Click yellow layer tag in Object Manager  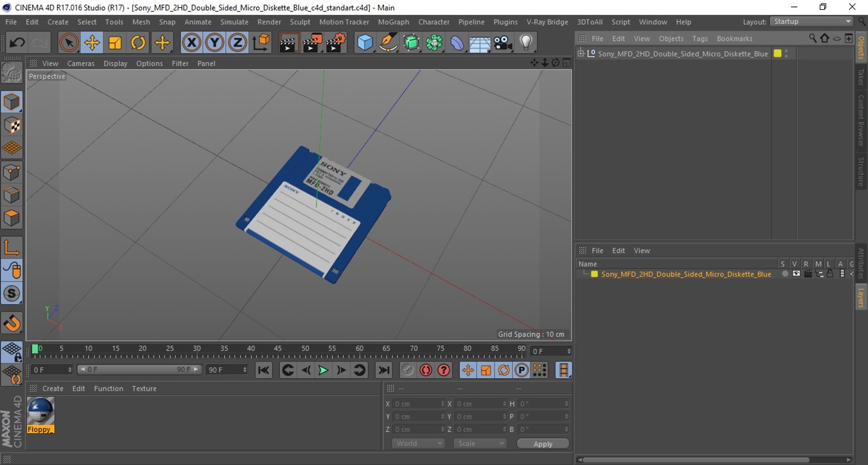778,53
